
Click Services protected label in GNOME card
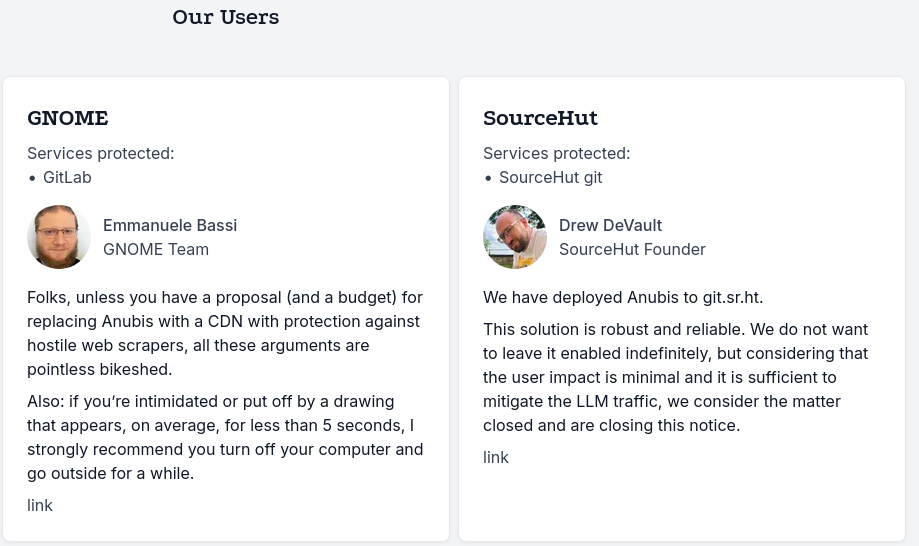101,153
